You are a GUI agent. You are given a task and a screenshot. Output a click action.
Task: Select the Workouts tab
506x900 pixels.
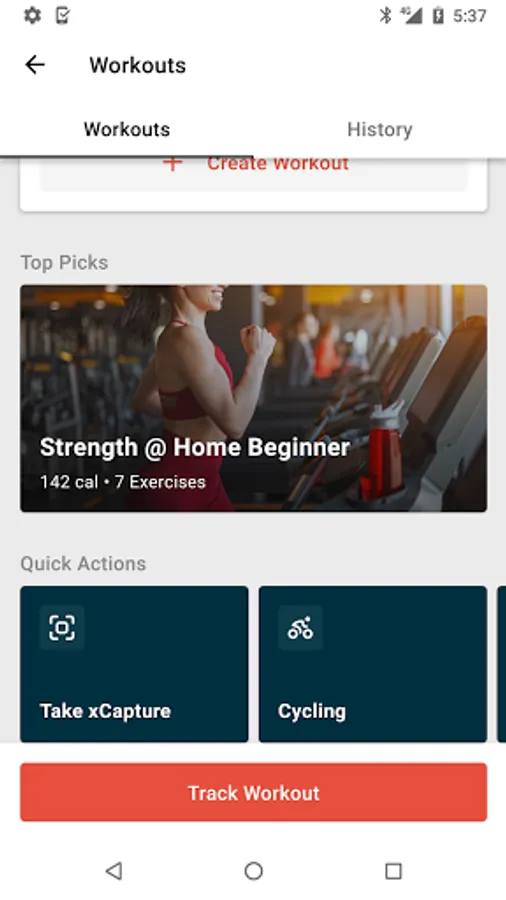pyautogui.click(x=127, y=129)
